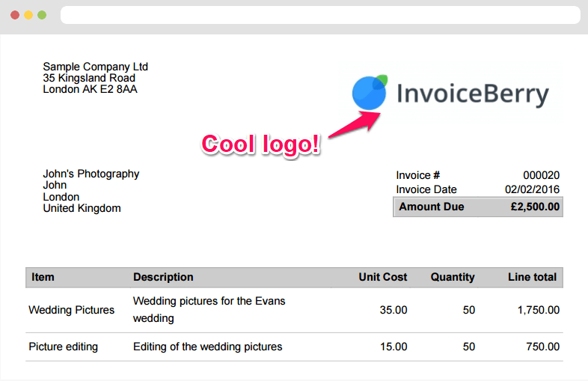
Task: Click the 35.00 unit cost cell
Action: pos(393,310)
